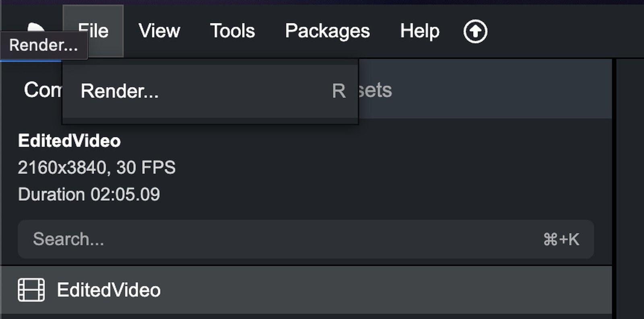This screenshot has width=644, height=319.
Task: Click the film strip icon beside EditedVideo
Action: [31, 290]
